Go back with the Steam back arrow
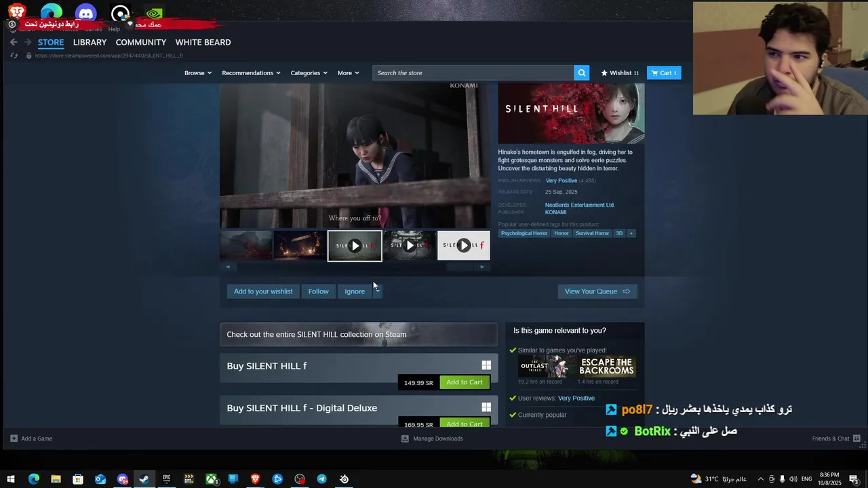Viewport: 868px width, 488px height. [x=14, y=42]
